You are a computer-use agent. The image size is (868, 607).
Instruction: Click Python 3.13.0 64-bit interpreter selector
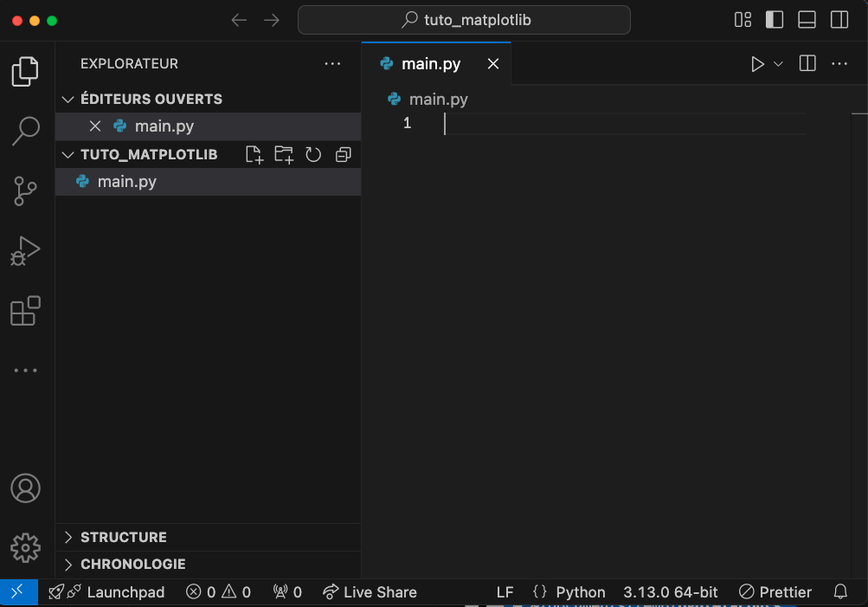pyautogui.click(x=670, y=592)
